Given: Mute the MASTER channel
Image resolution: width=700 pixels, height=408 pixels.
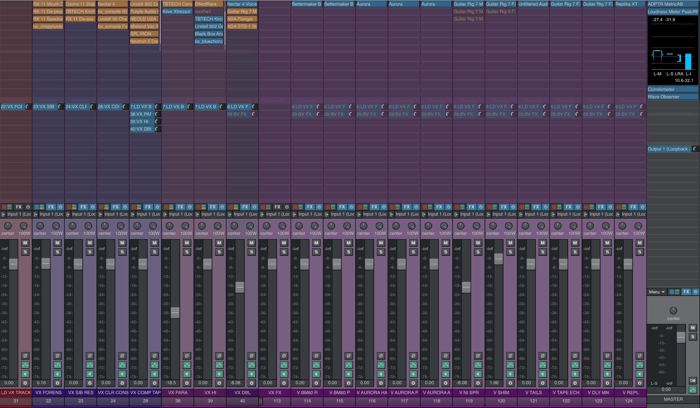Looking at the screenshot, I should (693, 328).
